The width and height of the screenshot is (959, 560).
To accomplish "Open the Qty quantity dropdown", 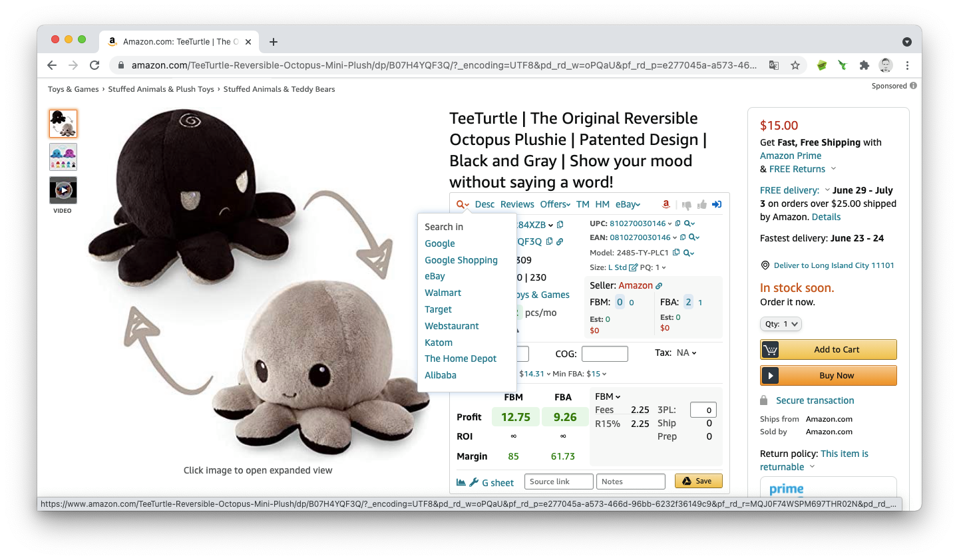I will coord(781,324).
